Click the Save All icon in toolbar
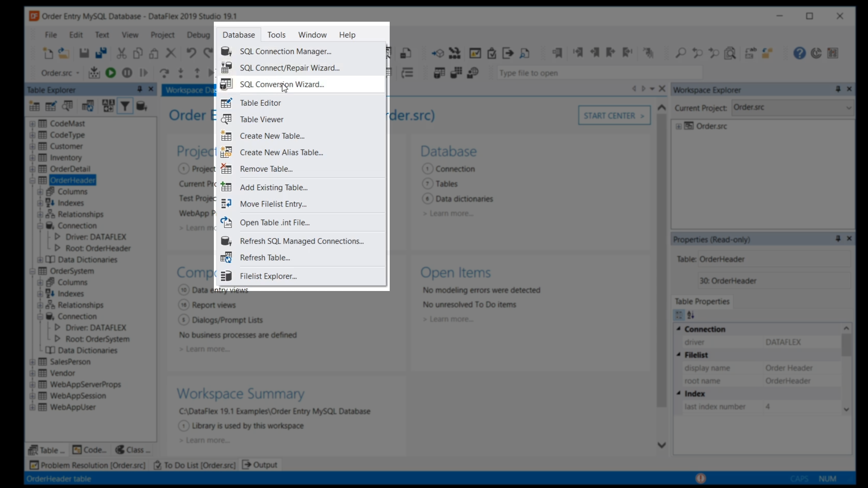The height and width of the screenshot is (488, 868). (101, 53)
